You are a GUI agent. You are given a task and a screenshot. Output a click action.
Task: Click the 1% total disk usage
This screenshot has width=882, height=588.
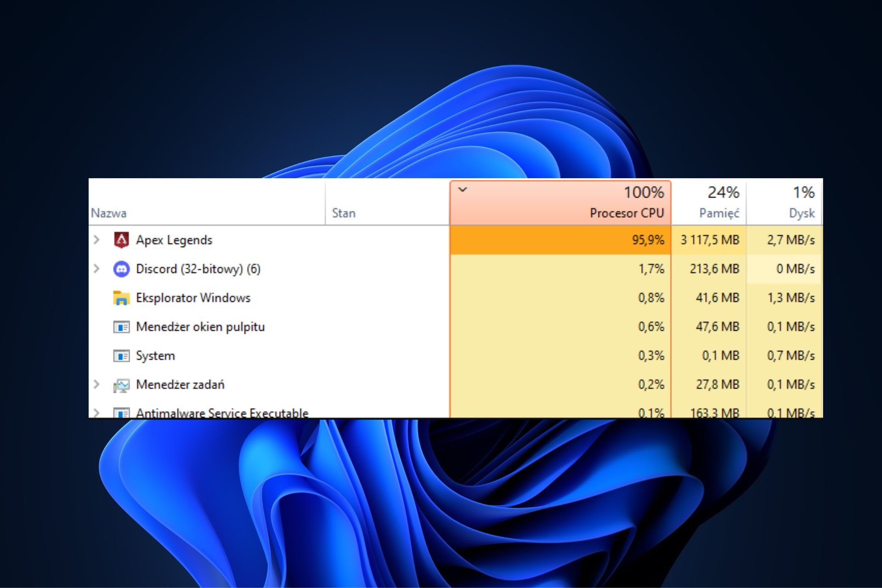[804, 192]
